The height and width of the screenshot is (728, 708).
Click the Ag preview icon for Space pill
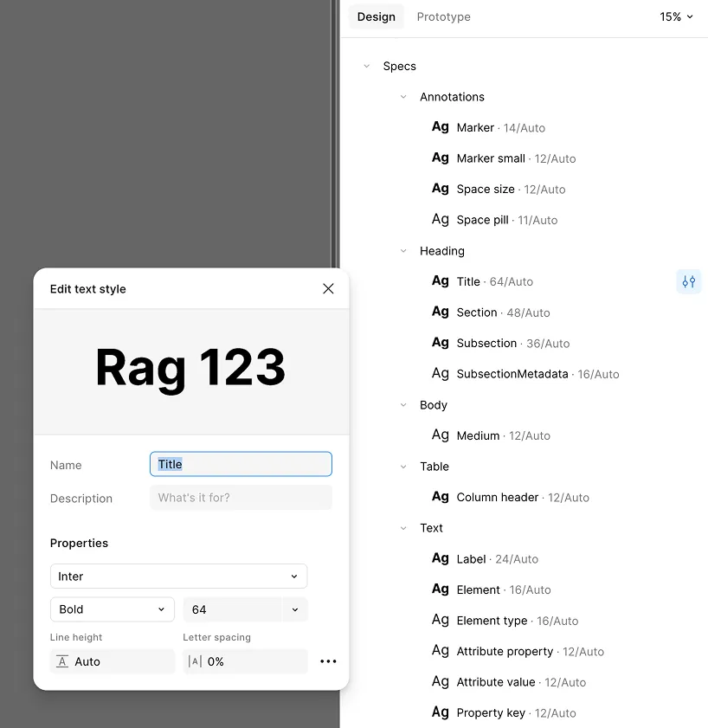point(441,219)
